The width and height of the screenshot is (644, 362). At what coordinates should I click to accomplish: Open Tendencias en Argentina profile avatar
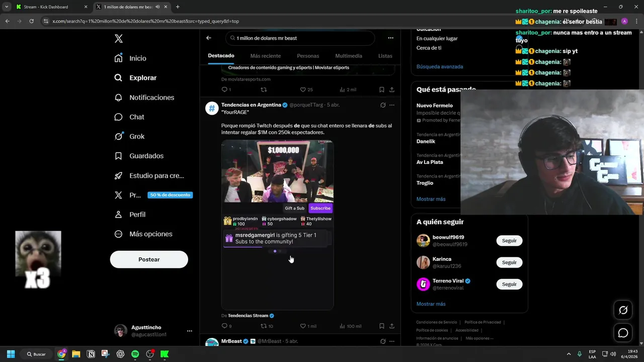212,108
